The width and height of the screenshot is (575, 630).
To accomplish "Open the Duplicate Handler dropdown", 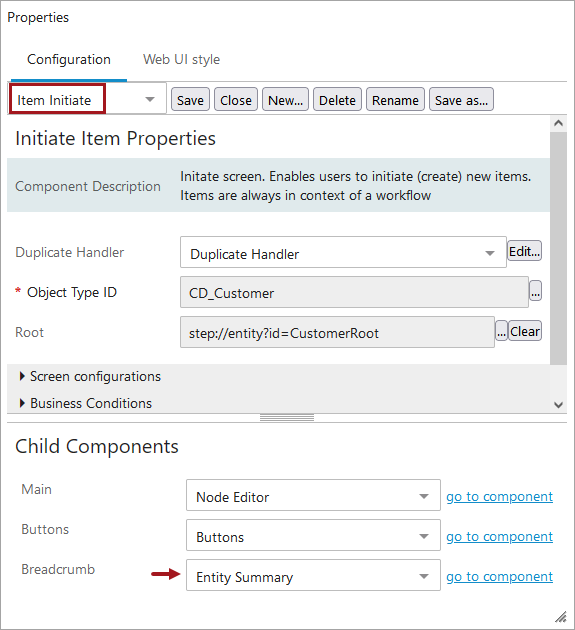I will click(x=343, y=252).
